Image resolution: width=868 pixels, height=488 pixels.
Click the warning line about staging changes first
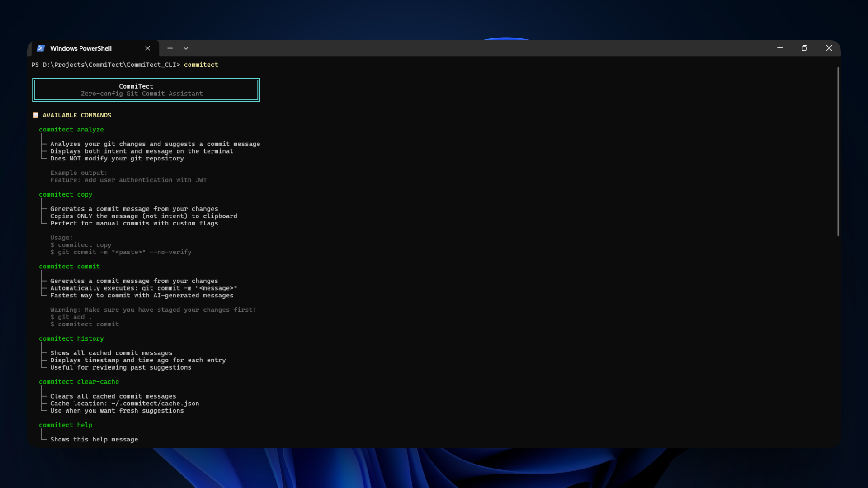click(x=153, y=310)
